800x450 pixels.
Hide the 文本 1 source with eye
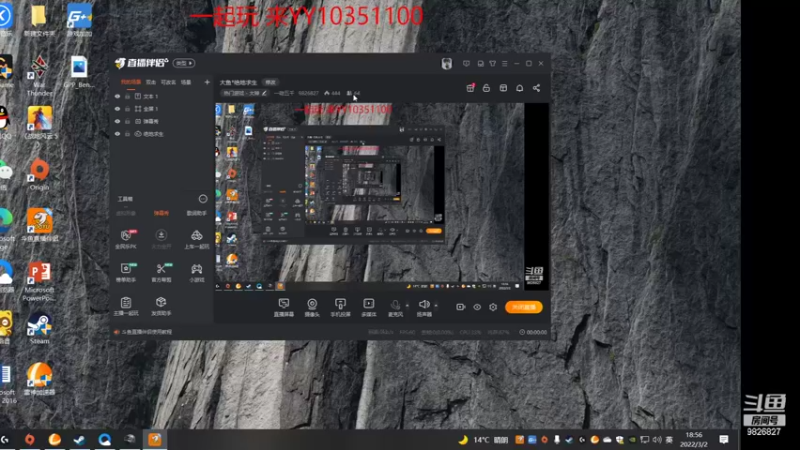(x=117, y=96)
